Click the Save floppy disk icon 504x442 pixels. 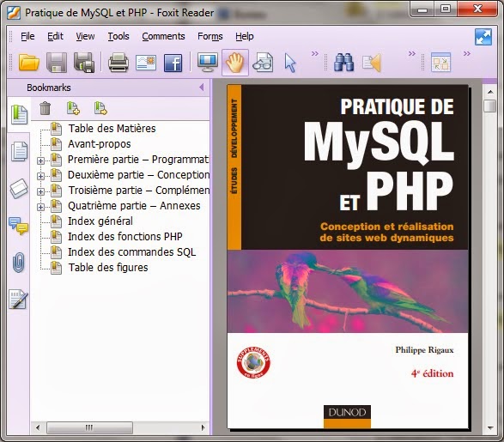pos(57,63)
